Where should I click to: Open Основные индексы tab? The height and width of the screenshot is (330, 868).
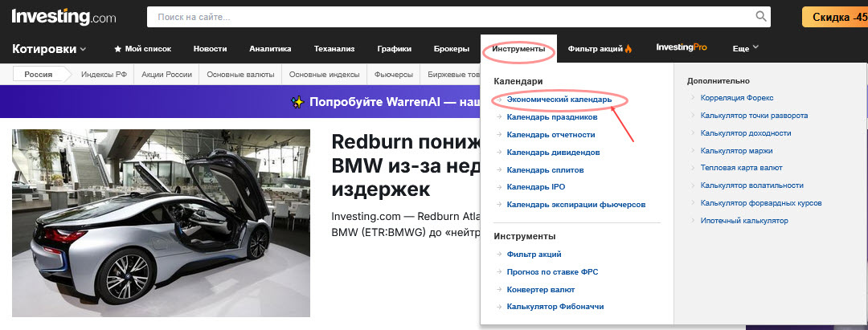click(x=325, y=74)
